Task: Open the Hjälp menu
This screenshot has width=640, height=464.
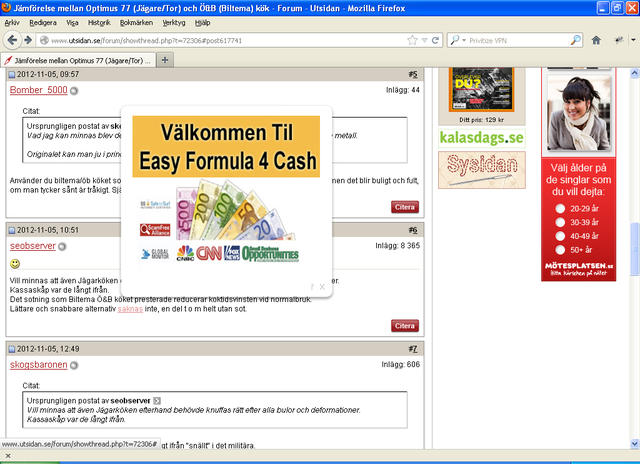Action: point(202,23)
